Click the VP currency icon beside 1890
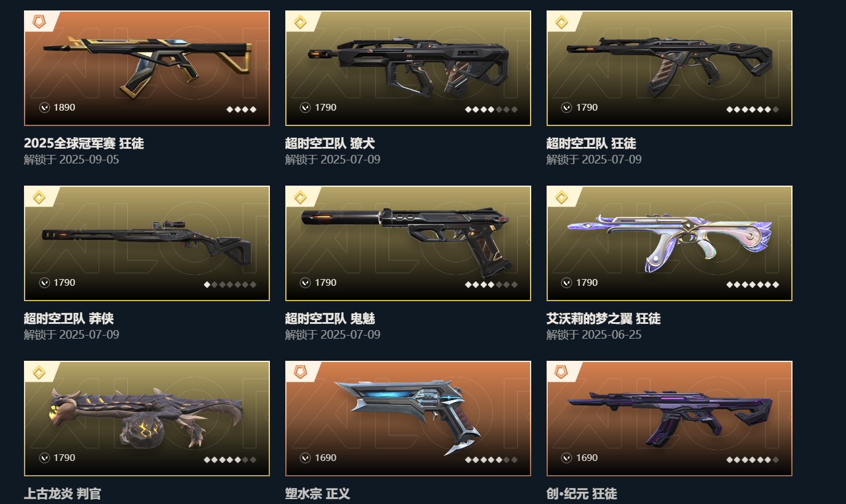The image size is (846, 504). coord(44,108)
